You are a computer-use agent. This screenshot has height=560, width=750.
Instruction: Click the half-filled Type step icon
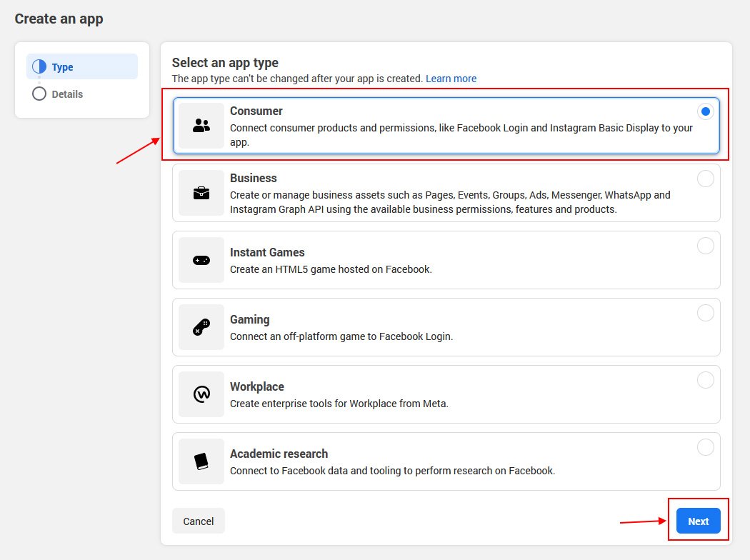point(39,67)
